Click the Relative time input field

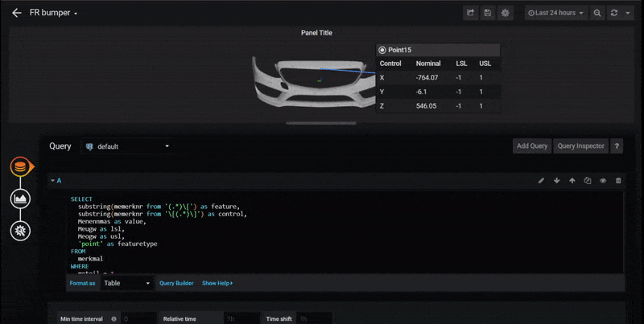click(x=242, y=318)
